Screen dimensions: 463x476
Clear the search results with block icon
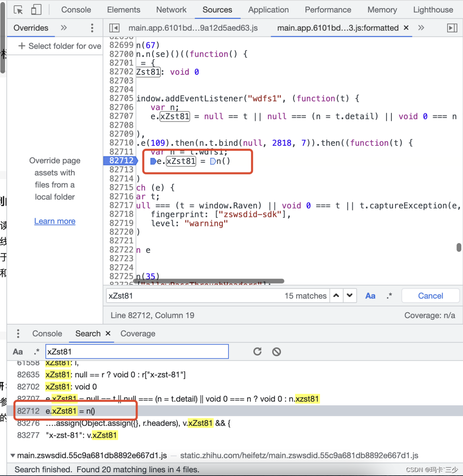pyautogui.click(x=276, y=352)
